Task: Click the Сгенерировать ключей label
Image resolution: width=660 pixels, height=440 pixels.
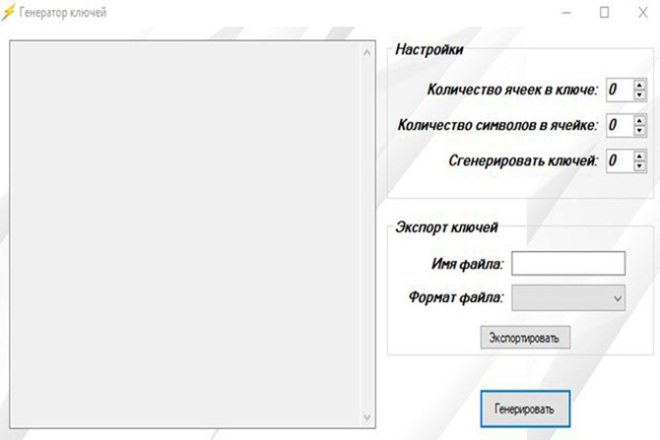Action: pyautogui.click(x=523, y=160)
